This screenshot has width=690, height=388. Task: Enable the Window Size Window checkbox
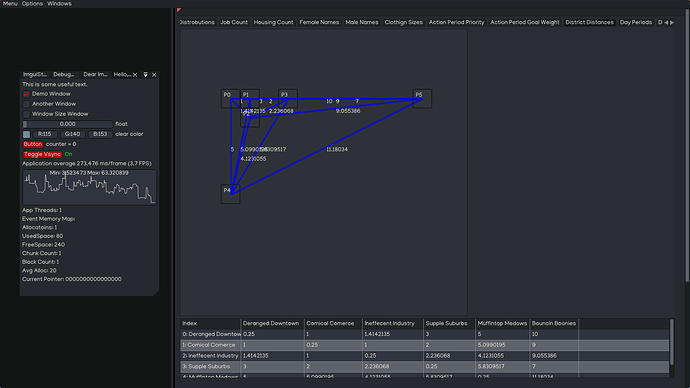pos(26,114)
